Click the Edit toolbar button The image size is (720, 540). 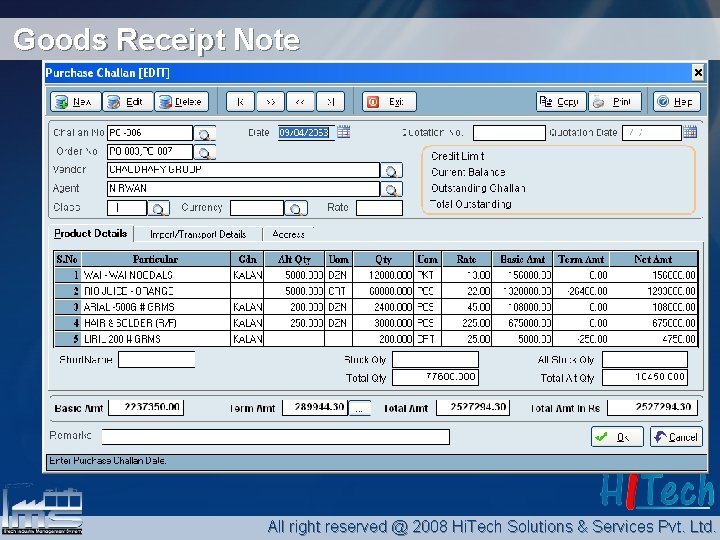click(x=128, y=101)
